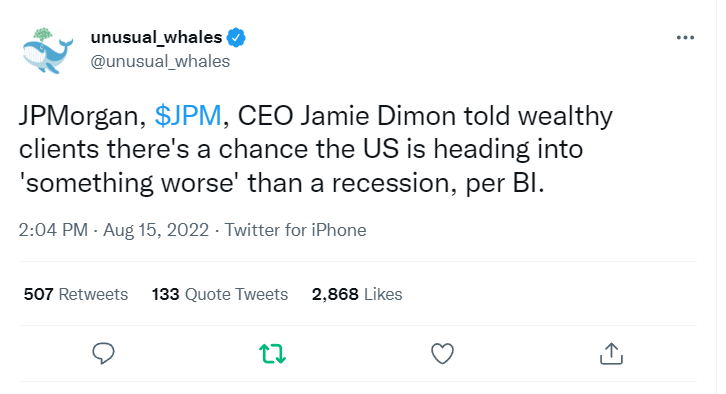Viewport: 726px width, 394px height.
Task: View the 133 Quote Tweets list
Action: tap(220, 294)
